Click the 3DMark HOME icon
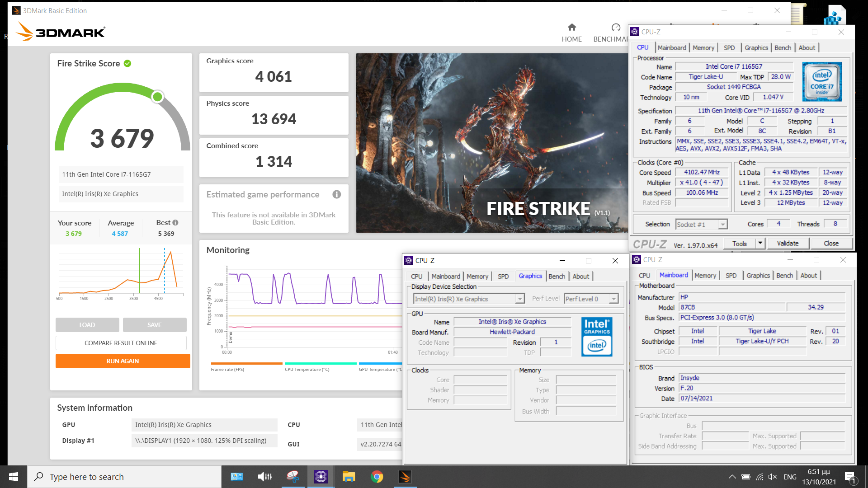This screenshot has height=488, width=868. coord(572,27)
